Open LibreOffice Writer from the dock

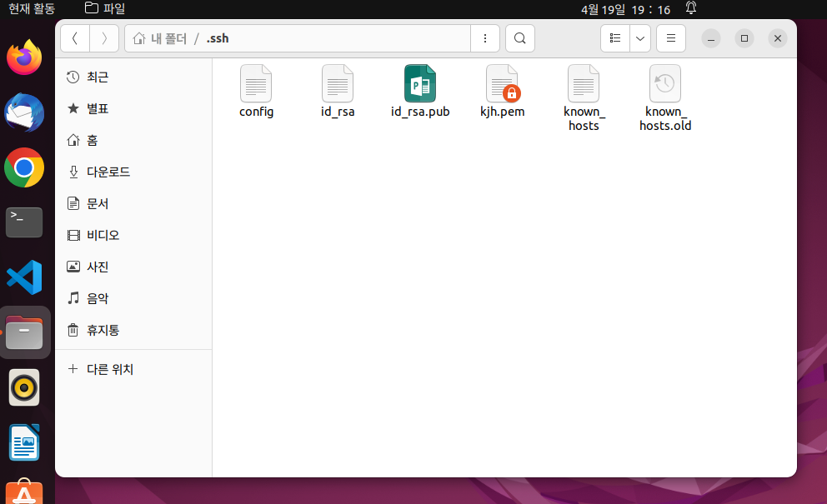click(24, 442)
